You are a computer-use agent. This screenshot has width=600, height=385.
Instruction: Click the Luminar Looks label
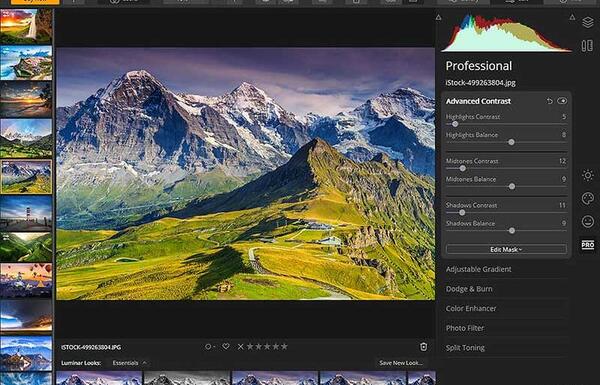click(81, 363)
